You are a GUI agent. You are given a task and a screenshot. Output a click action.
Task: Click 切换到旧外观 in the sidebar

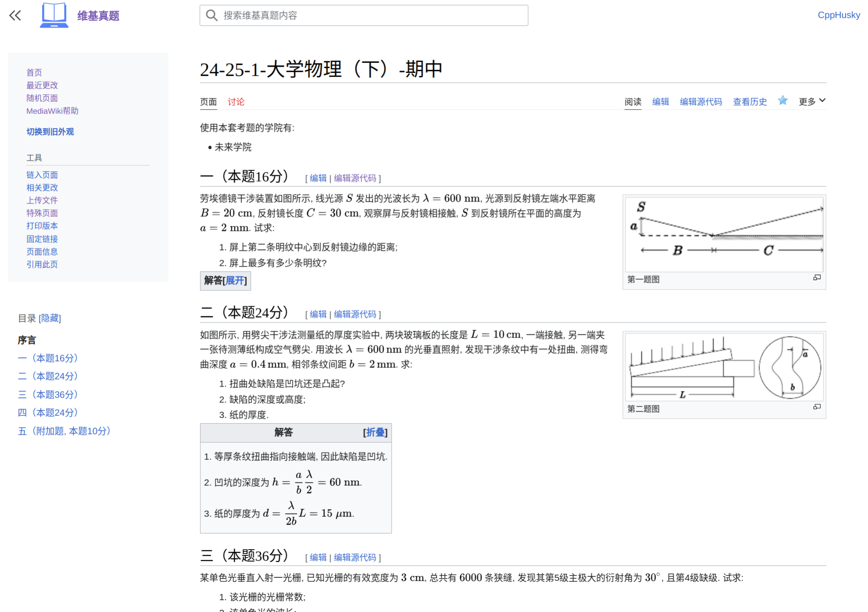click(50, 132)
